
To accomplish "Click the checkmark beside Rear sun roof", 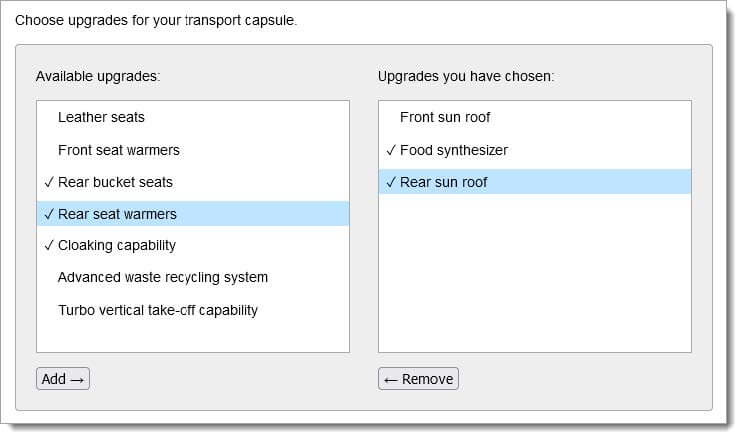I will click(x=391, y=182).
